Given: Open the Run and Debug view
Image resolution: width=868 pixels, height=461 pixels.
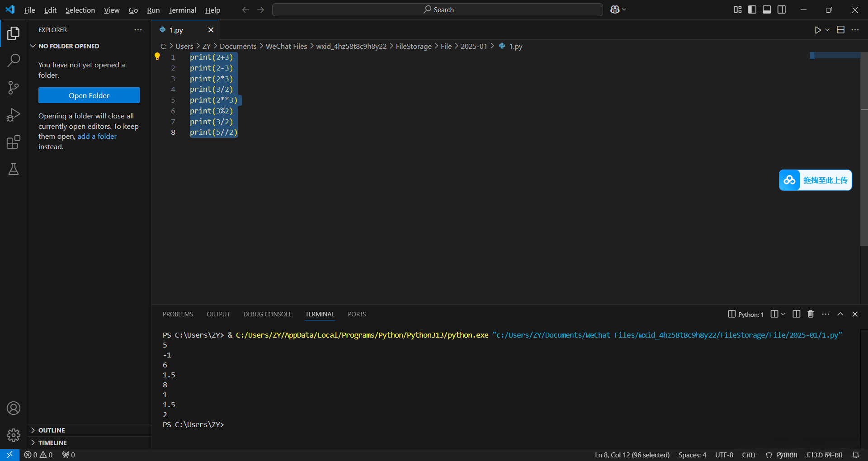Looking at the screenshot, I should pos(14,115).
